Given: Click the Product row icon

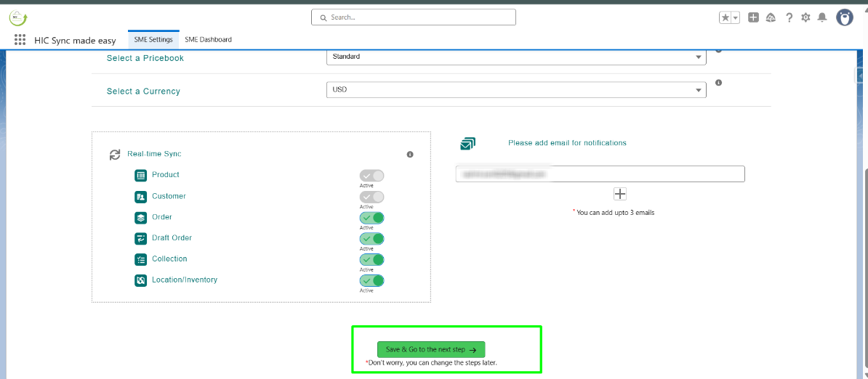Looking at the screenshot, I should pyautogui.click(x=140, y=175).
